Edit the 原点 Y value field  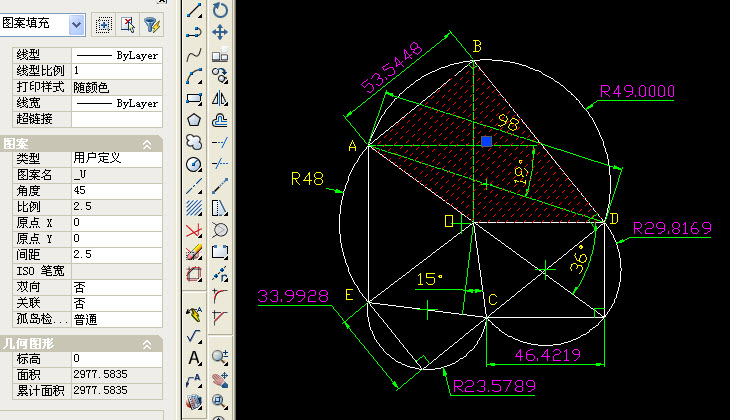pyautogui.click(x=117, y=238)
